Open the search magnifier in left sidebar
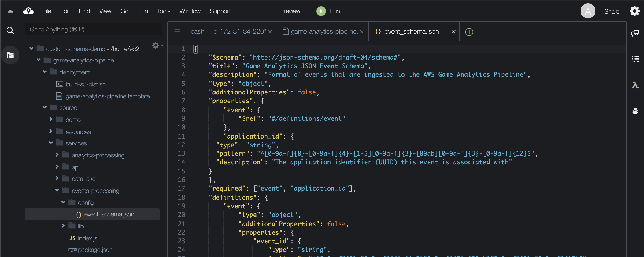644x257 pixels. tap(10, 31)
